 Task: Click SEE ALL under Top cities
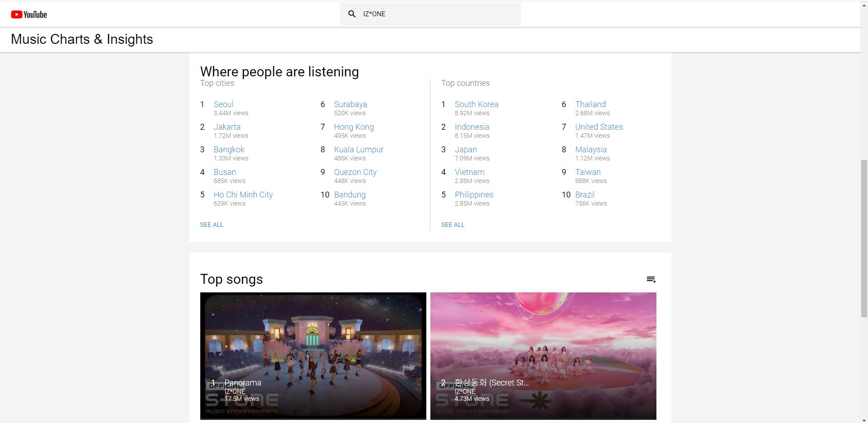point(212,225)
